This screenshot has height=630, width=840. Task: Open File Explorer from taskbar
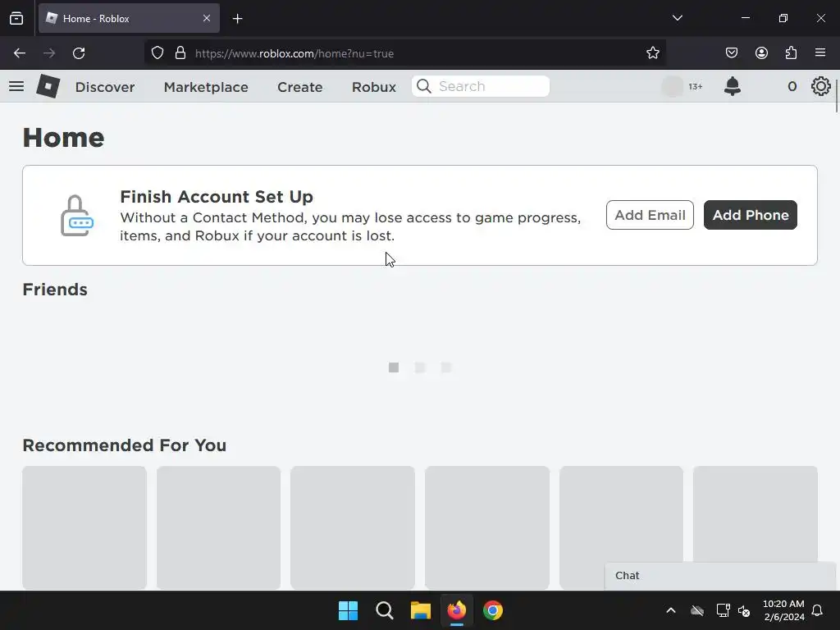pos(421,610)
